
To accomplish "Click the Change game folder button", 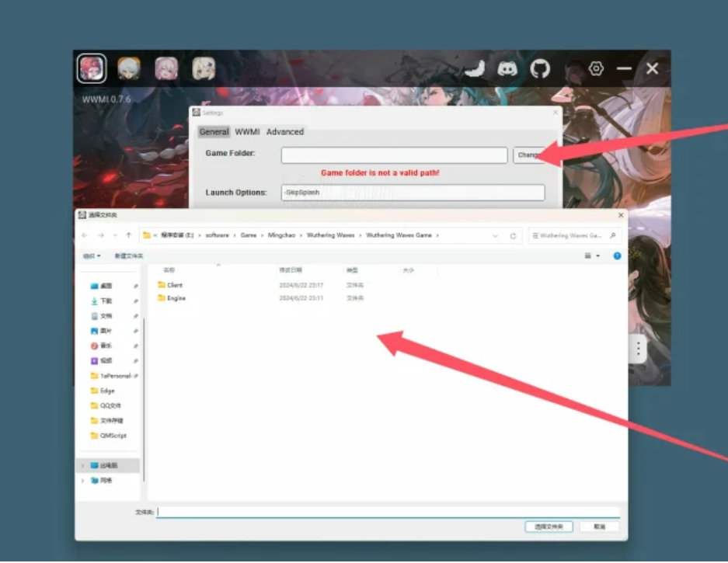I will point(528,155).
